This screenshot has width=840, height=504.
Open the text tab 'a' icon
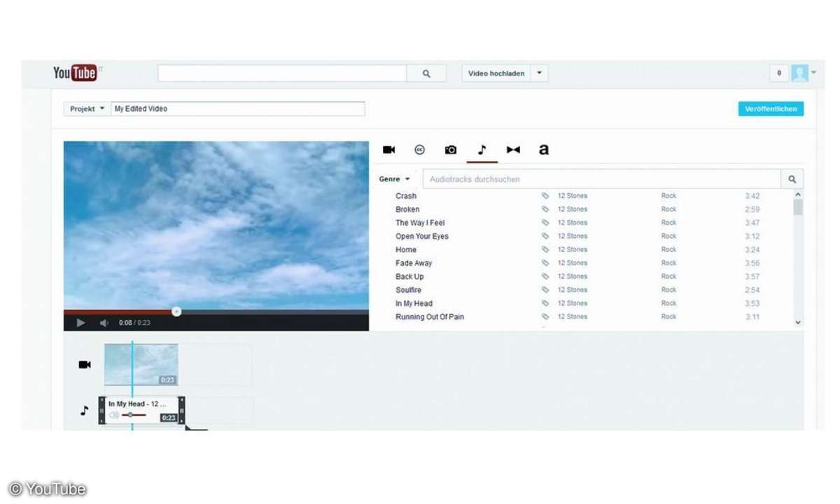(544, 150)
